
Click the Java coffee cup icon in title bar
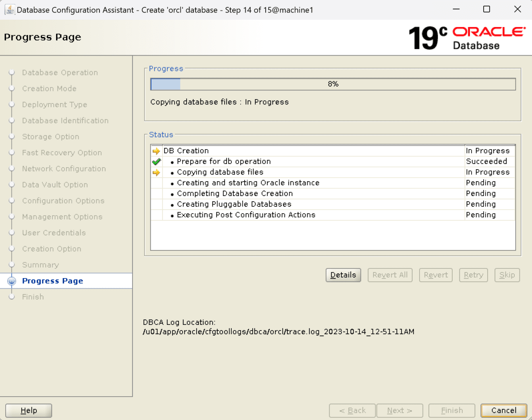tap(9, 9)
